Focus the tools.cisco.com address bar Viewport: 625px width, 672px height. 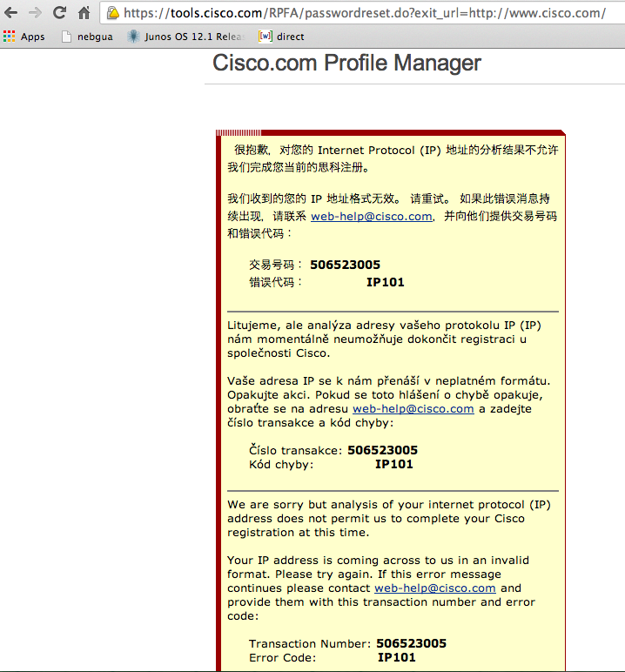[366, 13]
